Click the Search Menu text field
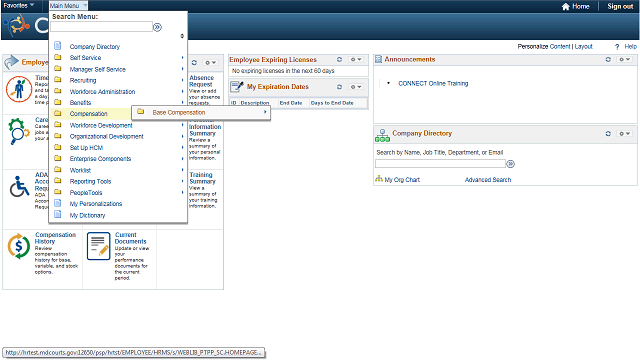Viewport: 640px width, 360px height. click(102, 27)
